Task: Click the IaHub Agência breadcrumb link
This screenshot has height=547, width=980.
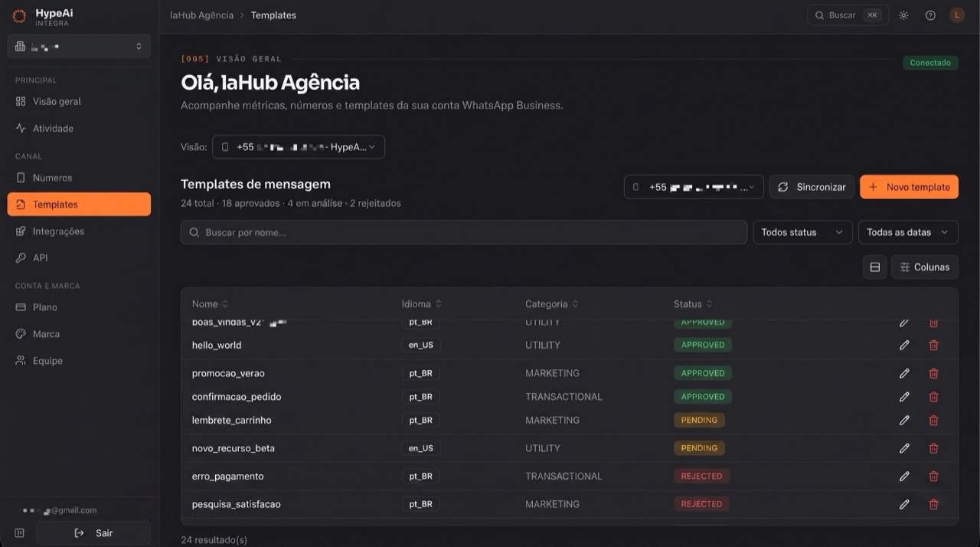Action: (201, 15)
